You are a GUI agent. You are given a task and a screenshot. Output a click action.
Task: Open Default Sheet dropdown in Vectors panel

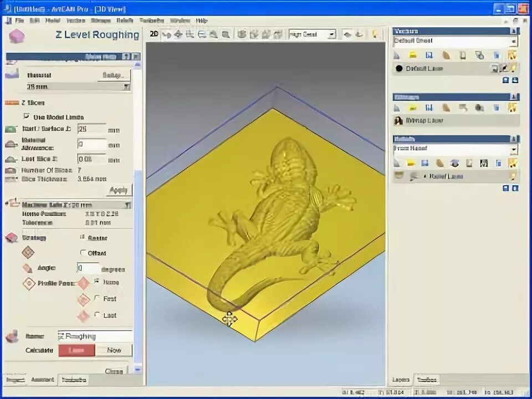coord(514,42)
